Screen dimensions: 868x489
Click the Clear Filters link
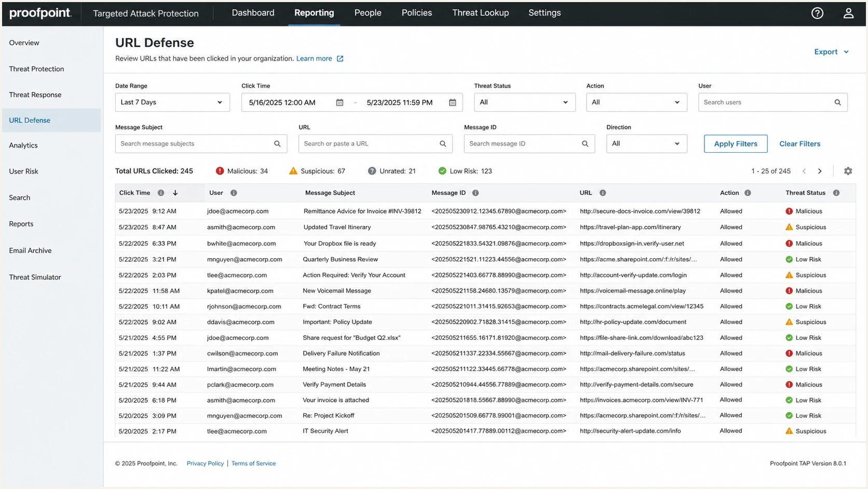coord(799,144)
